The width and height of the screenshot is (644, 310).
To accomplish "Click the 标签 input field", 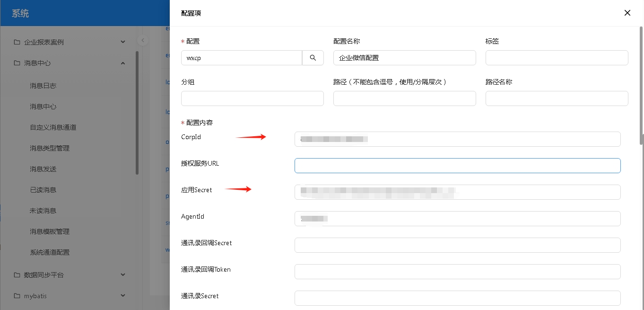I will [x=557, y=58].
